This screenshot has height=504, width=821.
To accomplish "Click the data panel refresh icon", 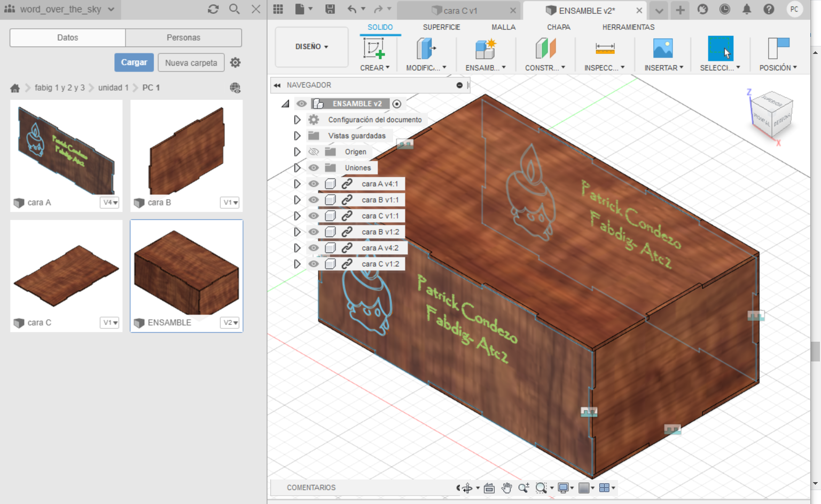I will point(213,9).
